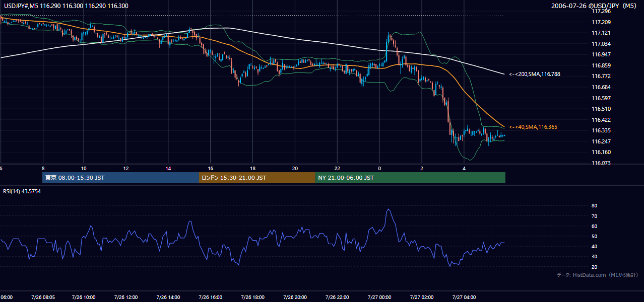644x302 pixels.
Task: Click the 7/27 04:00 time label
Action: [464, 297]
